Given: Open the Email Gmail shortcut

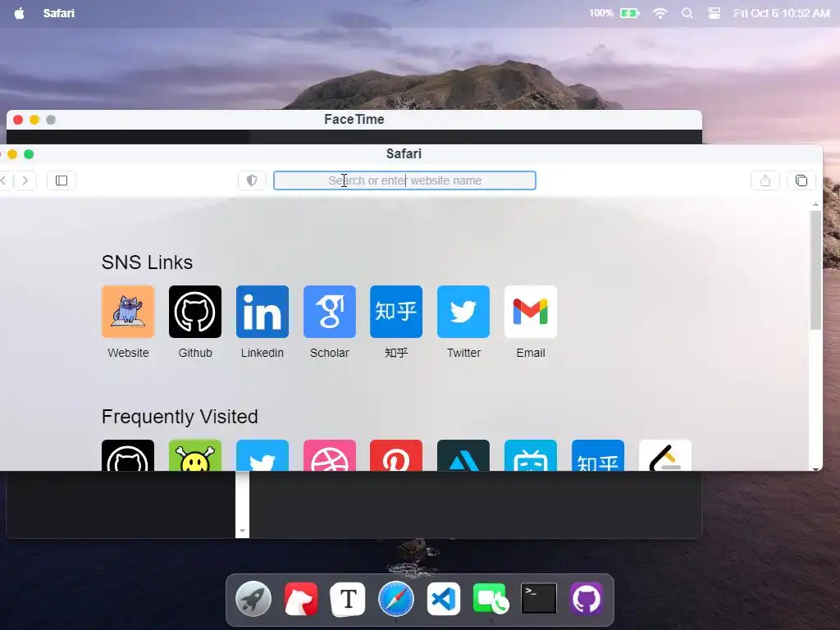Looking at the screenshot, I should [x=531, y=312].
